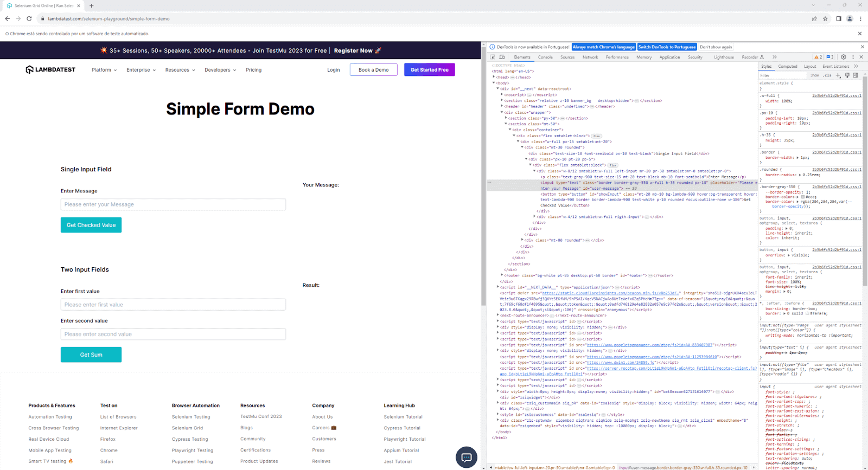Image resolution: width=868 pixels, height=470 pixels.
Task: Click Always match Chrome's language button
Action: tap(603, 47)
